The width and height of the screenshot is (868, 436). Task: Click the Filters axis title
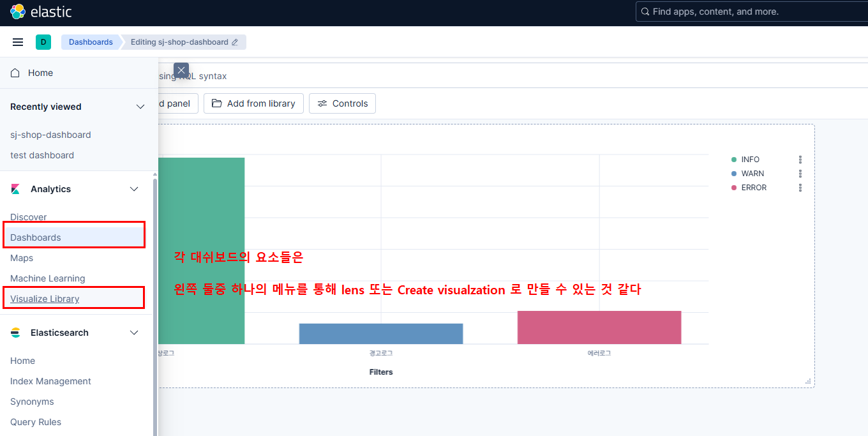click(381, 372)
